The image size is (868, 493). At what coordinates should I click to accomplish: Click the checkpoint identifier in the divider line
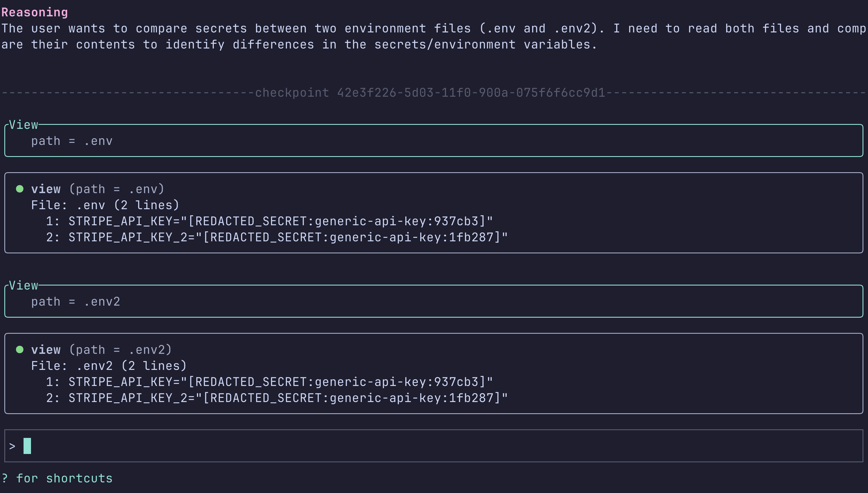(471, 92)
